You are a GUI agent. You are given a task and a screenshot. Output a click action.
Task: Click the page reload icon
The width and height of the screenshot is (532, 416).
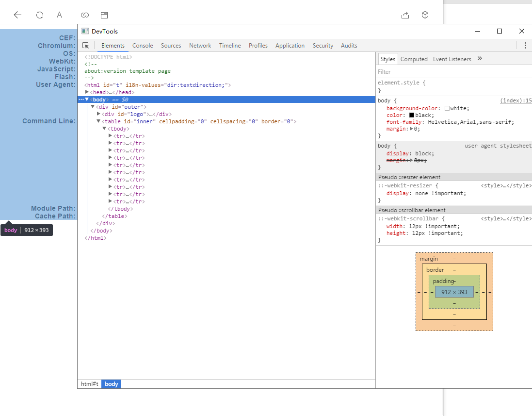coord(40,15)
